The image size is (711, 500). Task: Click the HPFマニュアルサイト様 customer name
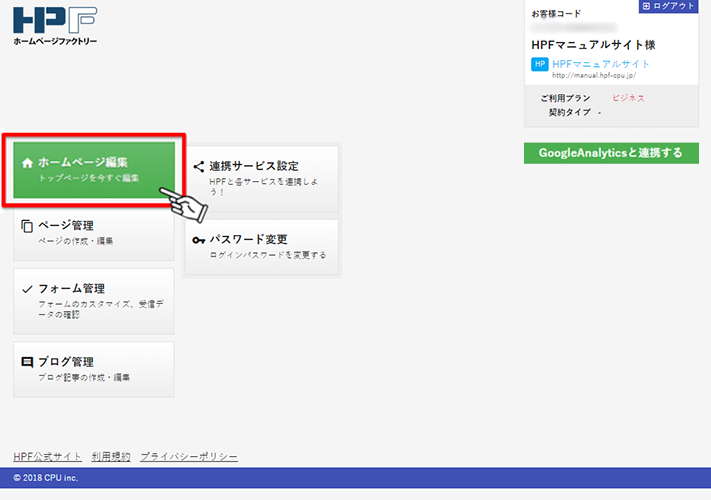(594, 45)
